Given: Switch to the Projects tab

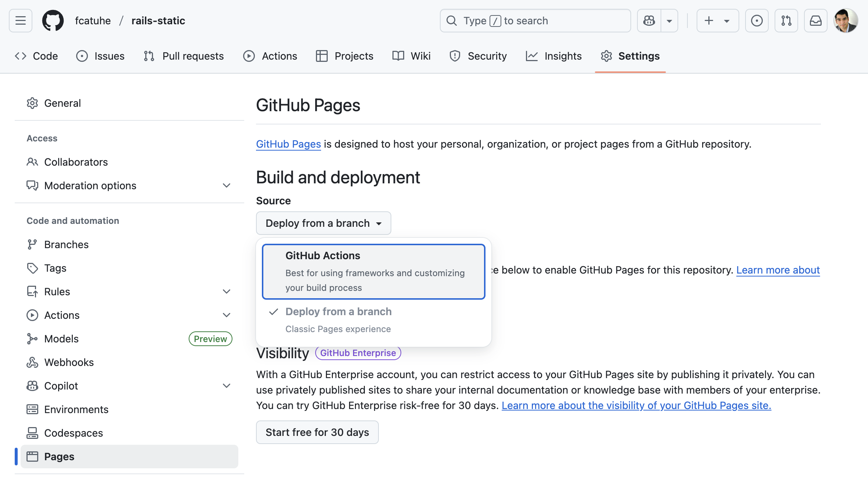Looking at the screenshot, I should pos(344,56).
